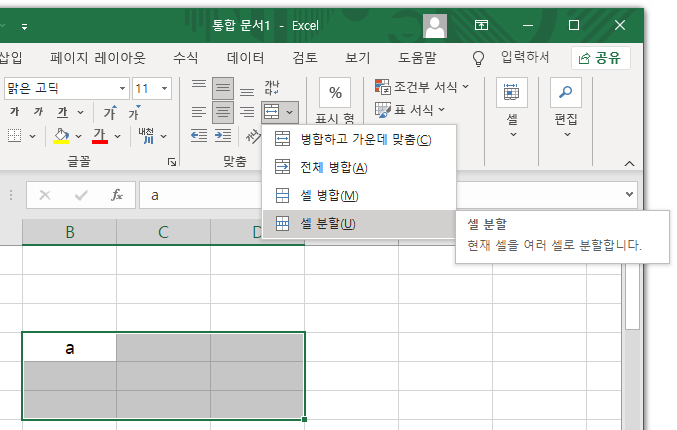Open the Page Layout tab
The width and height of the screenshot is (677, 430).
[98, 57]
